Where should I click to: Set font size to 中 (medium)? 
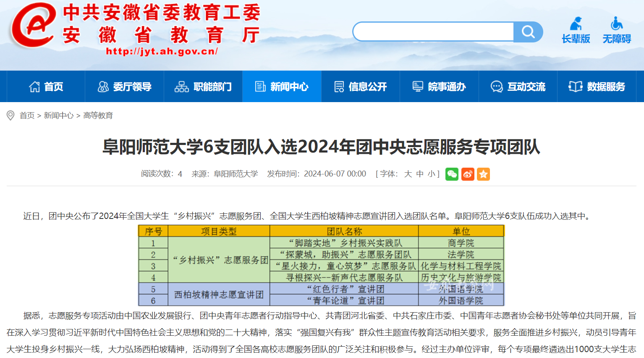point(420,174)
